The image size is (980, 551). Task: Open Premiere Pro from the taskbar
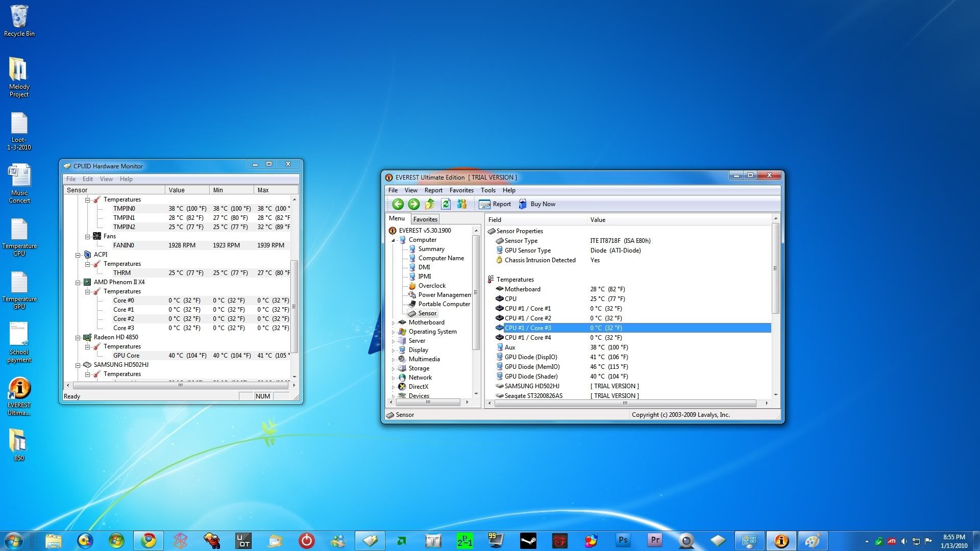pos(655,540)
